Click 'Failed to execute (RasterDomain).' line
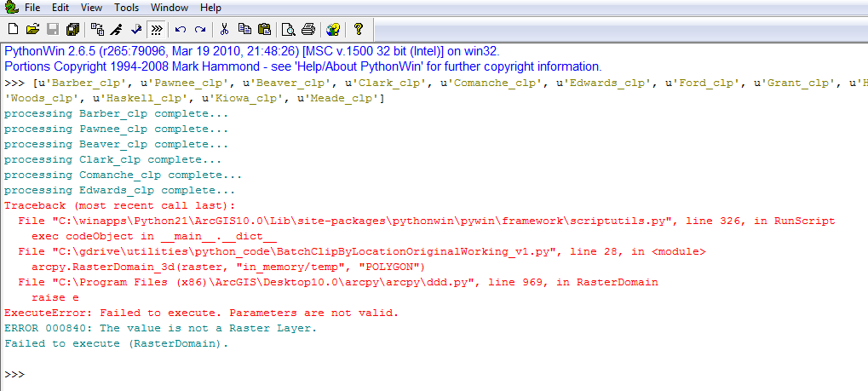The width and height of the screenshot is (868, 391). [116, 343]
